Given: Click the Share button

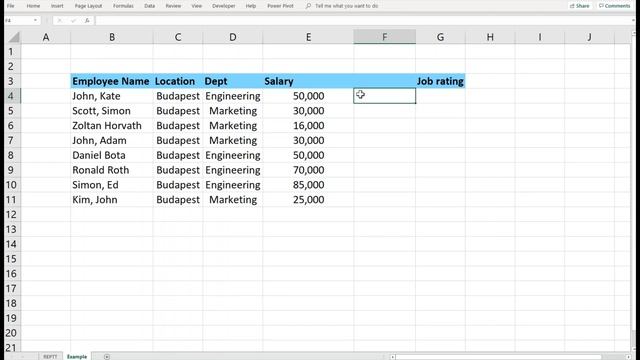Looking at the screenshot, I should click(580, 6).
